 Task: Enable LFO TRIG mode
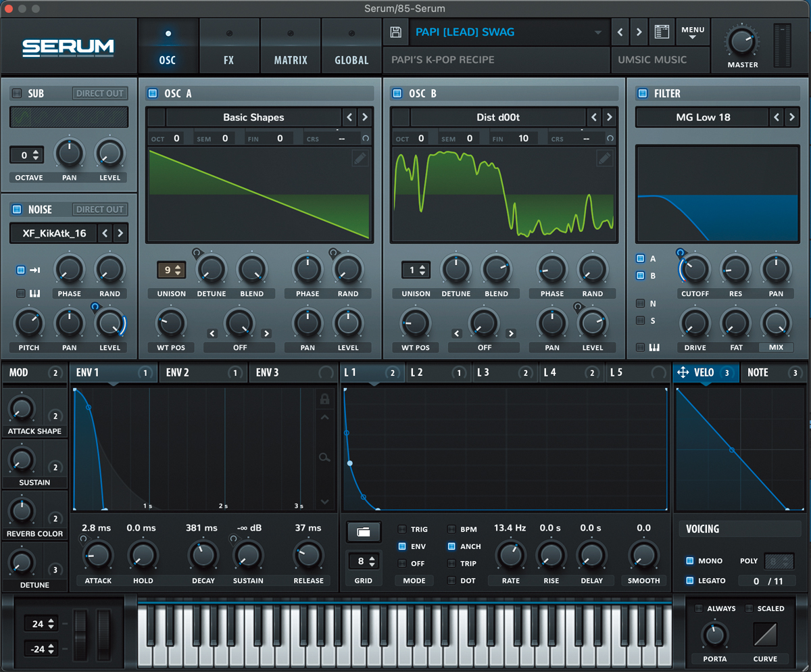[402, 529]
